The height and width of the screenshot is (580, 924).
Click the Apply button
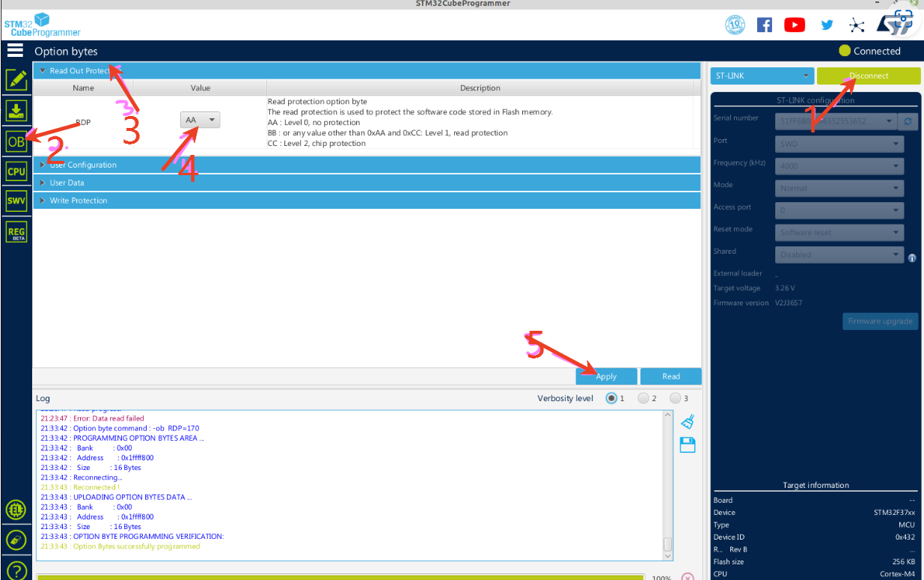tap(606, 376)
